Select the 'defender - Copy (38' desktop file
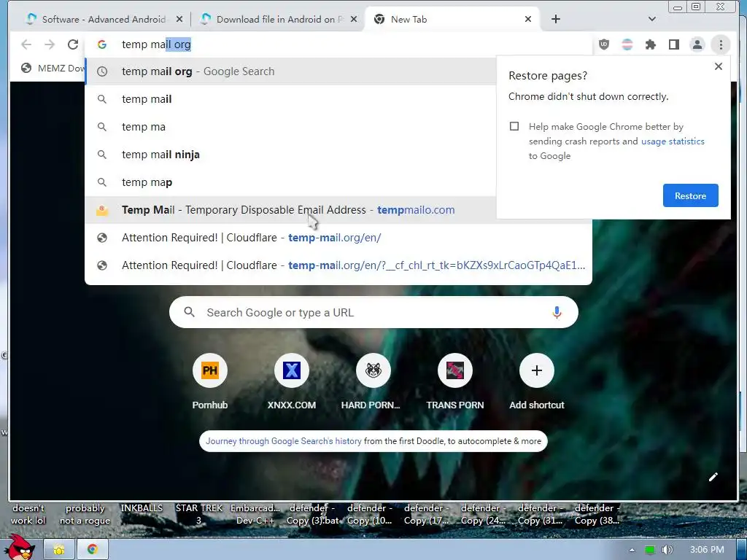Image resolution: width=747 pixels, height=560 pixels. point(597,514)
